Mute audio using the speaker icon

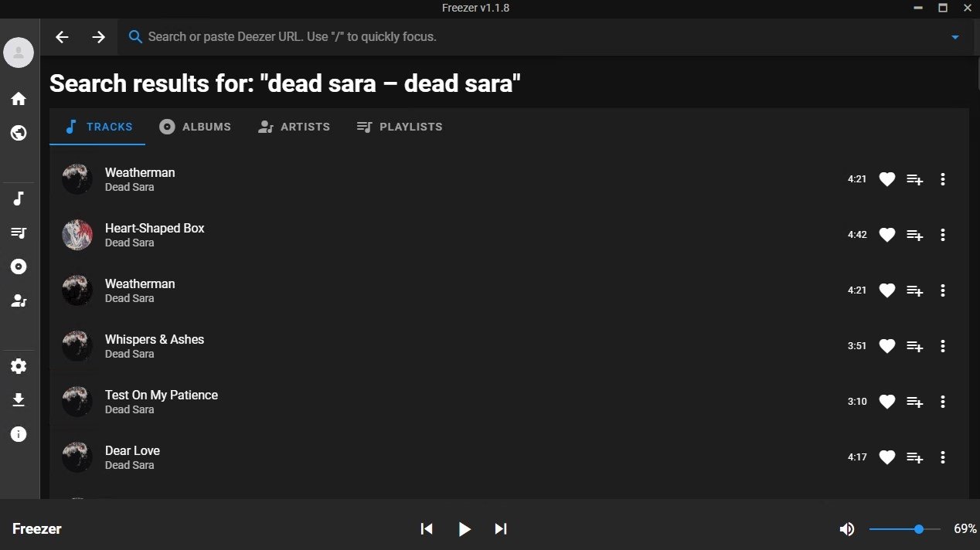click(x=847, y=529)
